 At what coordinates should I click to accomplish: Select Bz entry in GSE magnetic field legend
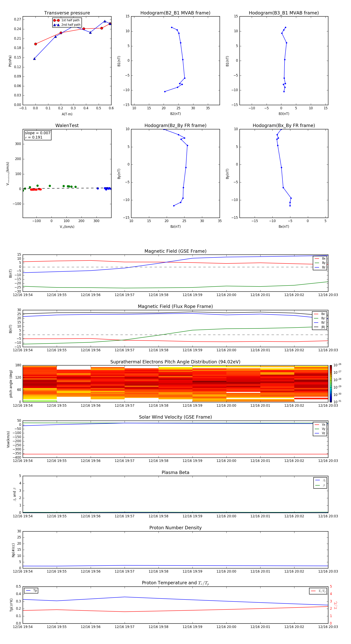pyautogui.click(x=320, y=267)
